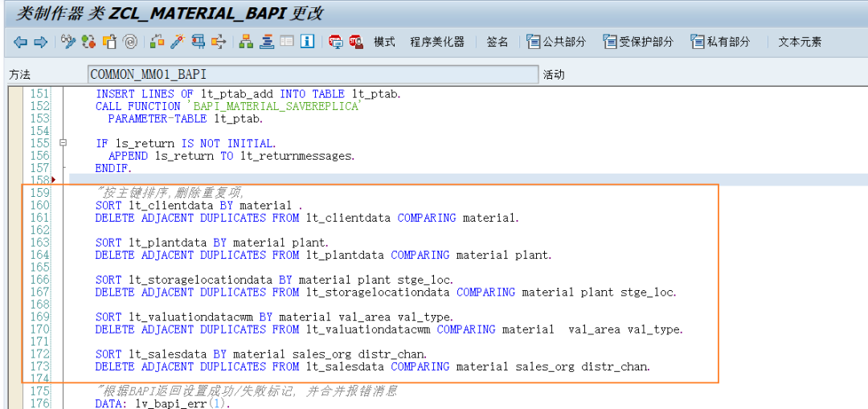868x409 pixels.
Task: Click the INSERT LINES OF lt_ptab_add statement
Action: pyautogui.click(x=248, y=94)
